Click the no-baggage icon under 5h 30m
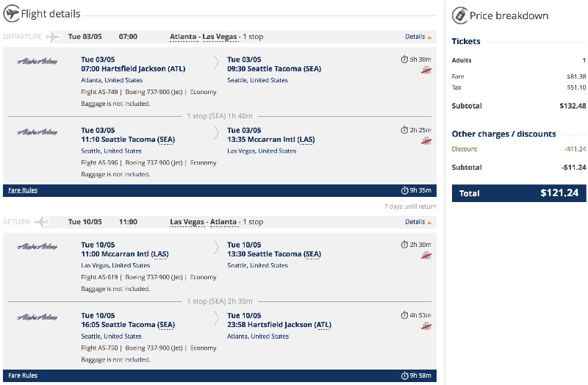588x385 pixels. [426, 70]
